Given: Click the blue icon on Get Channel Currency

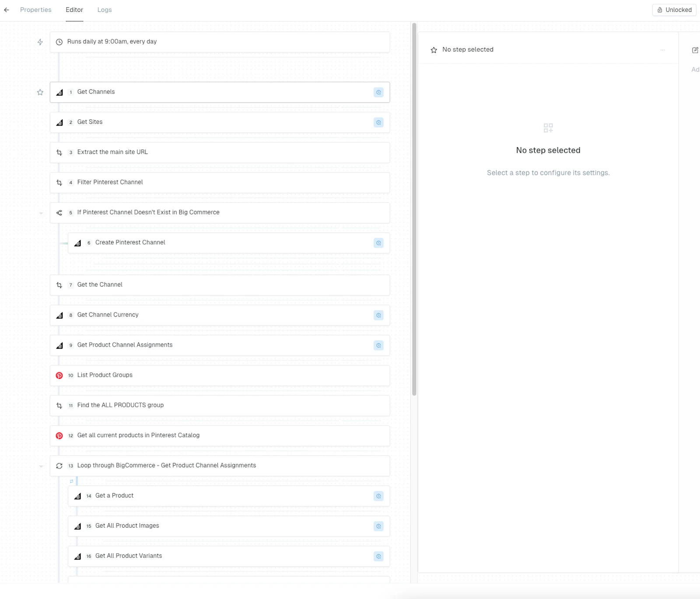Looking at the screenshot, I should (378, 315).
